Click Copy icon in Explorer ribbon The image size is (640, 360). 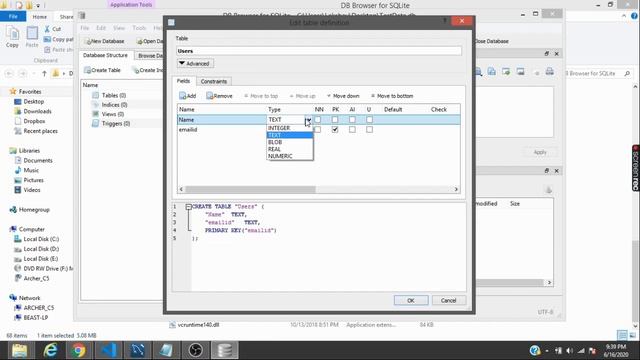tap(12, 37)
